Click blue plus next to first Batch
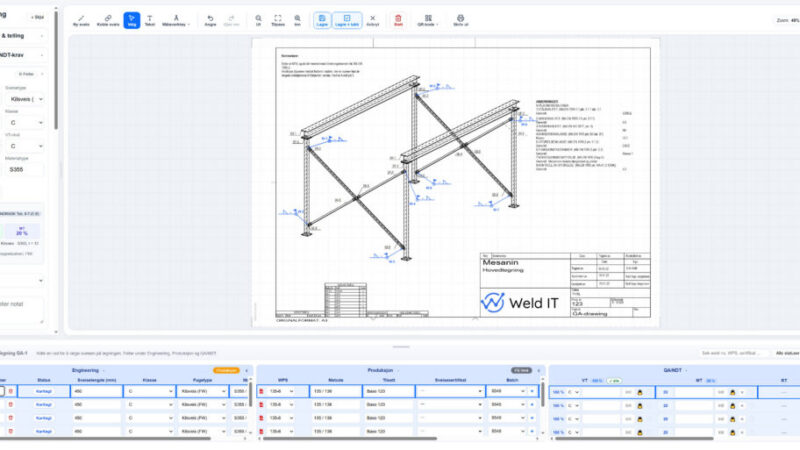Screen dimensions: 800x450 pos(532,391)
